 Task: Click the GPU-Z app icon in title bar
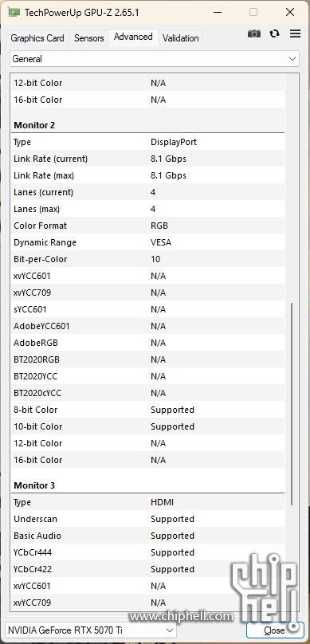click(x=14, y=13)
